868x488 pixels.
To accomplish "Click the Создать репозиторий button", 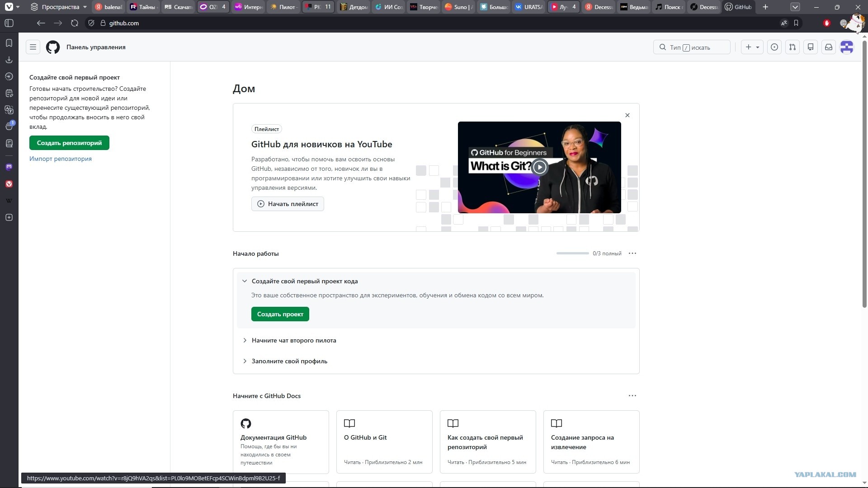I will 69,143.
